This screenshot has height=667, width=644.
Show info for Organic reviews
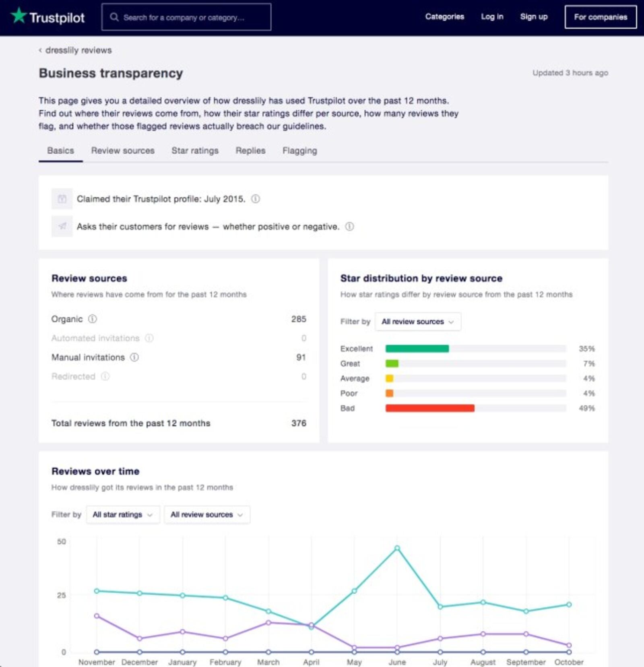coord(93,319)
